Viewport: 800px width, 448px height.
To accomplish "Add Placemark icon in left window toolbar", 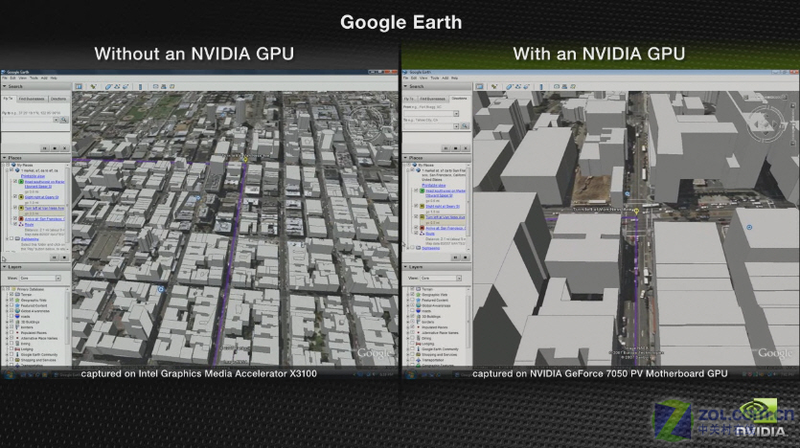I will [93, 87].
